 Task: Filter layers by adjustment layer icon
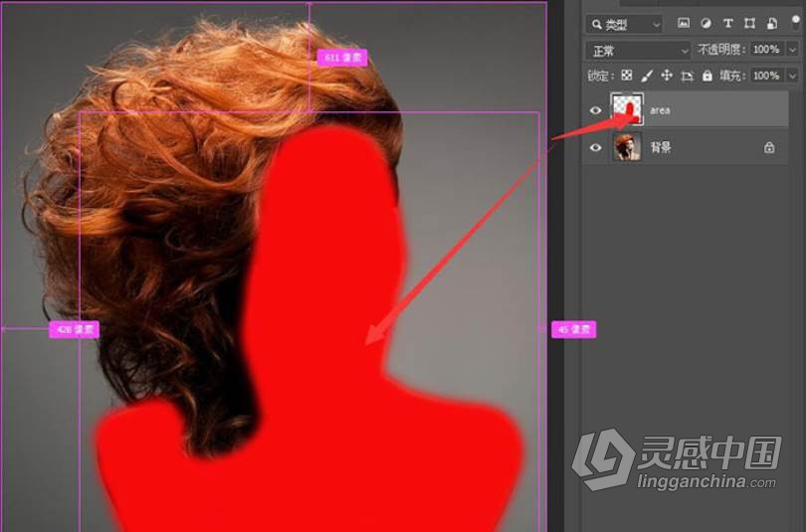point(706,23)
